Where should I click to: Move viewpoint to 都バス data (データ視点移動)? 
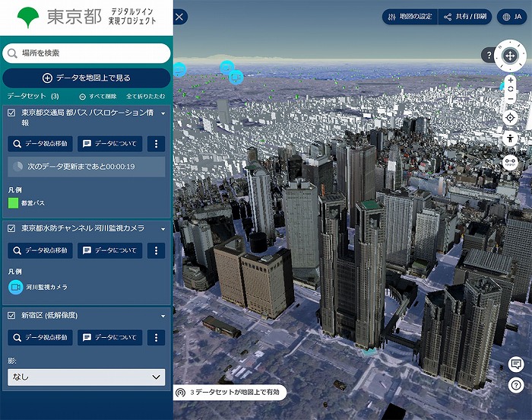40,144
